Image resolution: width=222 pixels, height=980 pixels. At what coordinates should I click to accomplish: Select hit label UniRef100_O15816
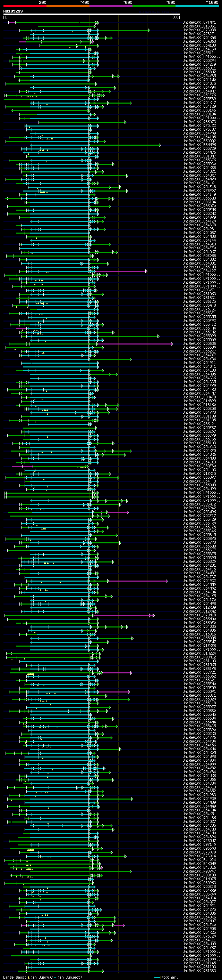coord(199,634)
